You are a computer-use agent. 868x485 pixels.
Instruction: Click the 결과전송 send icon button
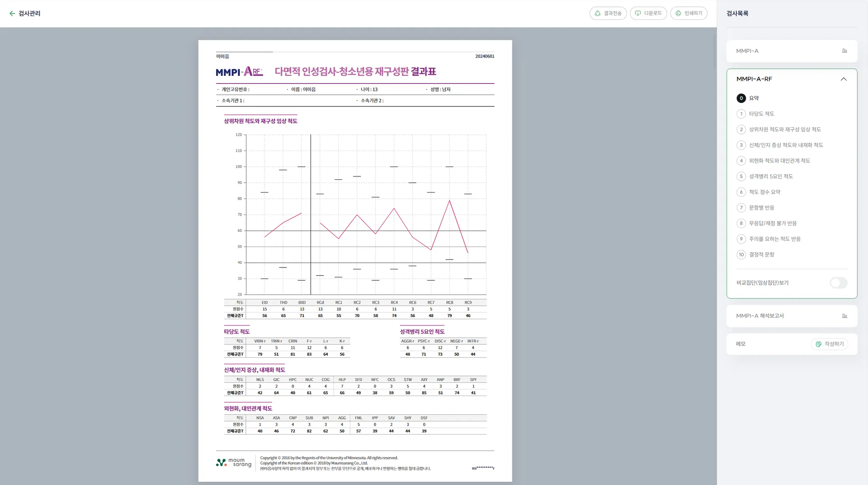click(x=608, y=14)
